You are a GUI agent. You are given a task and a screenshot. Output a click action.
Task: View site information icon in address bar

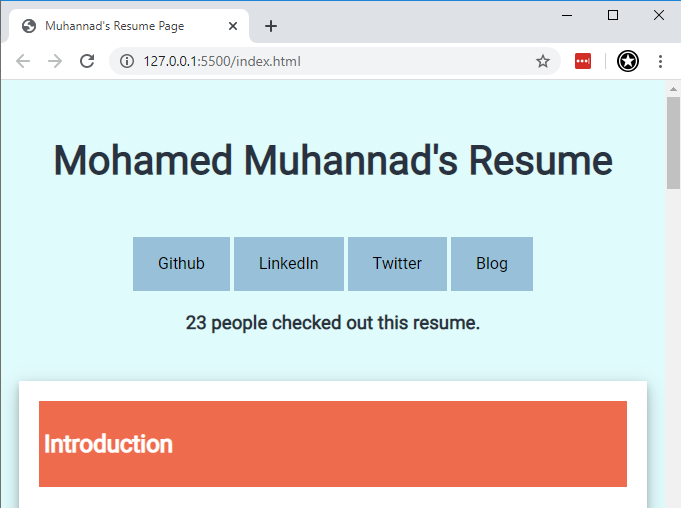pos(127,61)
